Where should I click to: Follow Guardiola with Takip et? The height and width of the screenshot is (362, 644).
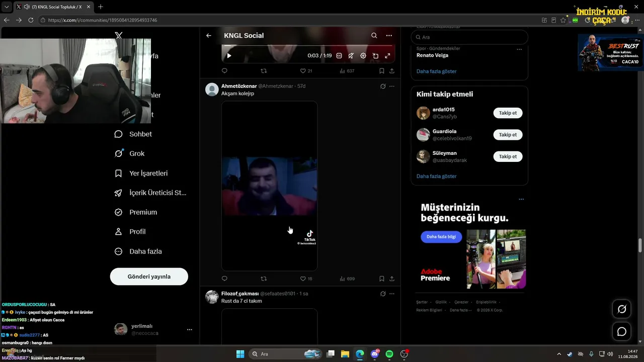508,135
